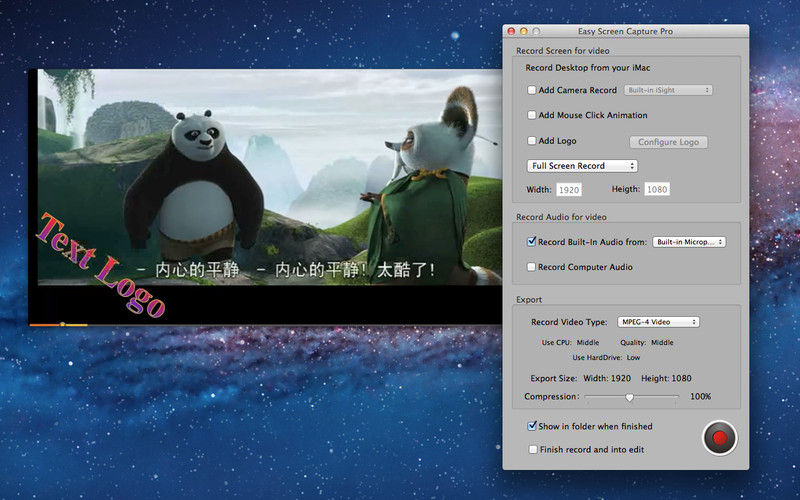
Task: Click the '100%' compression value
Action: (x=701, y=396)
